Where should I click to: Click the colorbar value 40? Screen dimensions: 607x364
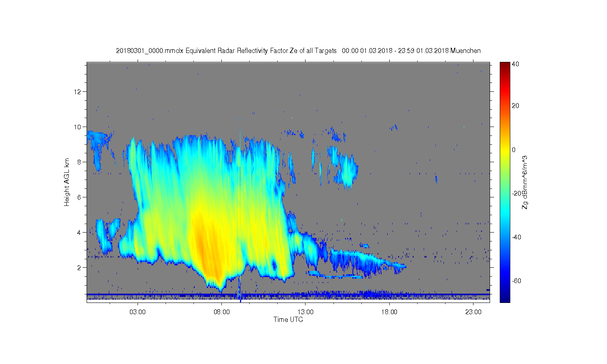[x=516, y=64]
